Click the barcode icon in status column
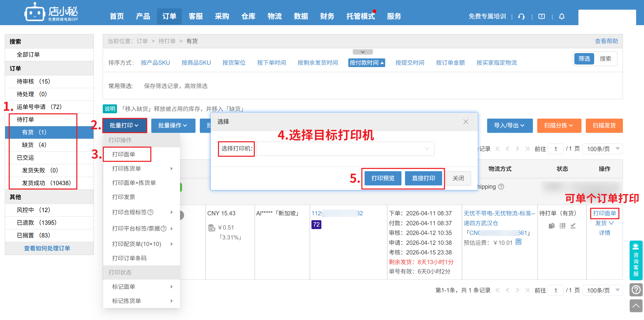This screenshot has width=644, height=320. tap(562, 226)
